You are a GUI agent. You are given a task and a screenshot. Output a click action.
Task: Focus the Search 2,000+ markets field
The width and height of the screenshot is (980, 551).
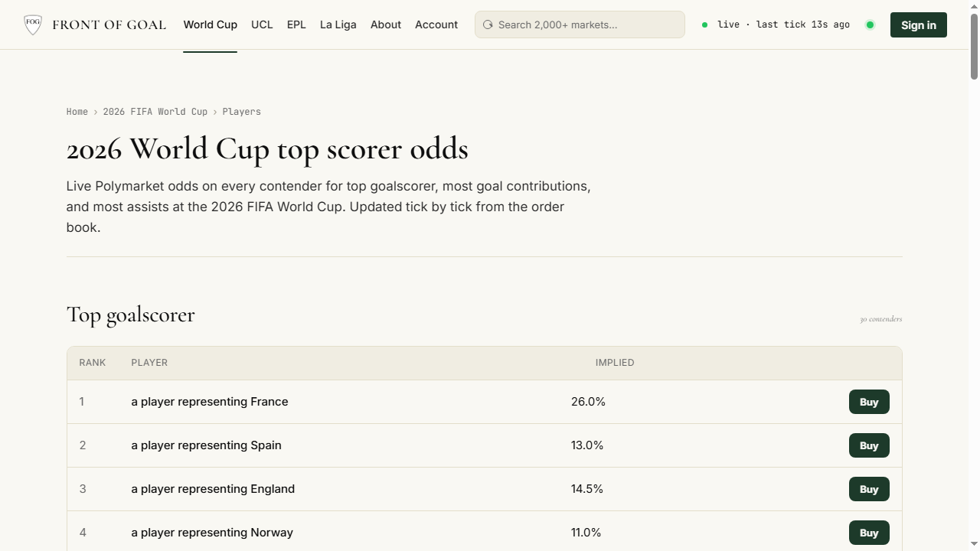coord(580,24)
